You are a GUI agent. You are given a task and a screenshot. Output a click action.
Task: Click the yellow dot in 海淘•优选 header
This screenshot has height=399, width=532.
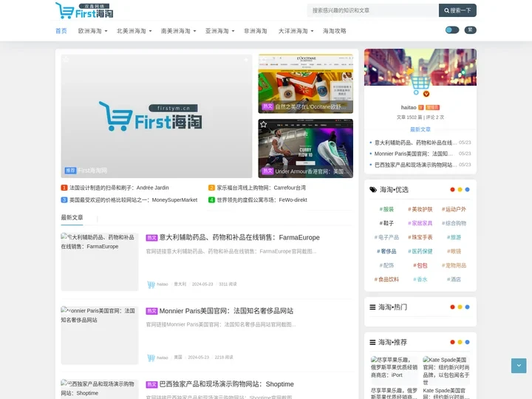[460, 190]
